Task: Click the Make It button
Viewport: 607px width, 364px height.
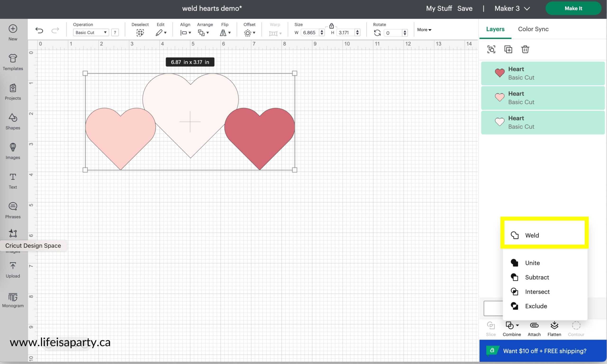Action: [573, 8]
